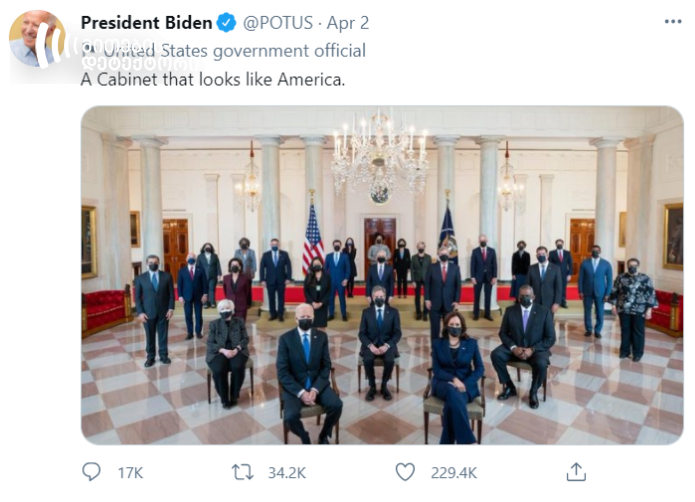This screenshot has width=695, height=502.
Task: Open the Cabinet group photo
Action: pyautogui.click(x=382, y=275)
